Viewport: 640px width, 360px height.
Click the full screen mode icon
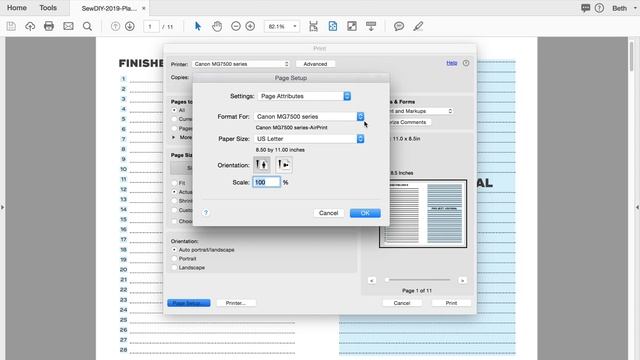[352, 27]
